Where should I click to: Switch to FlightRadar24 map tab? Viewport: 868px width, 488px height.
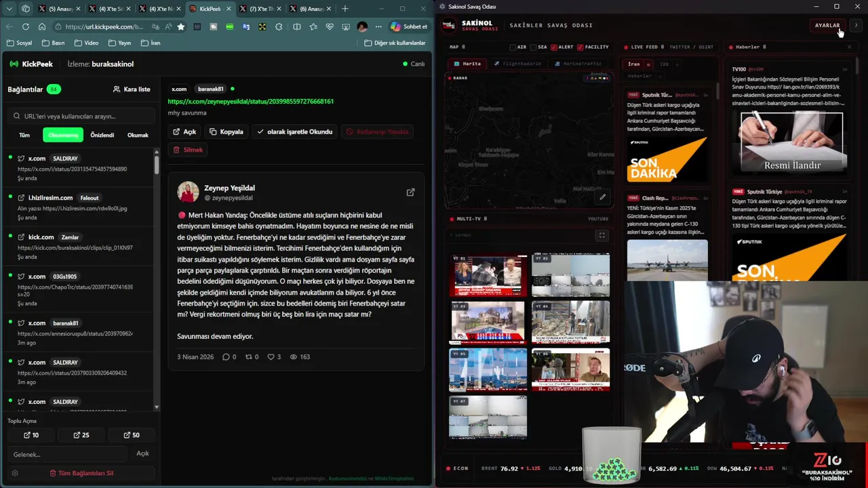[x=517, y=64]
